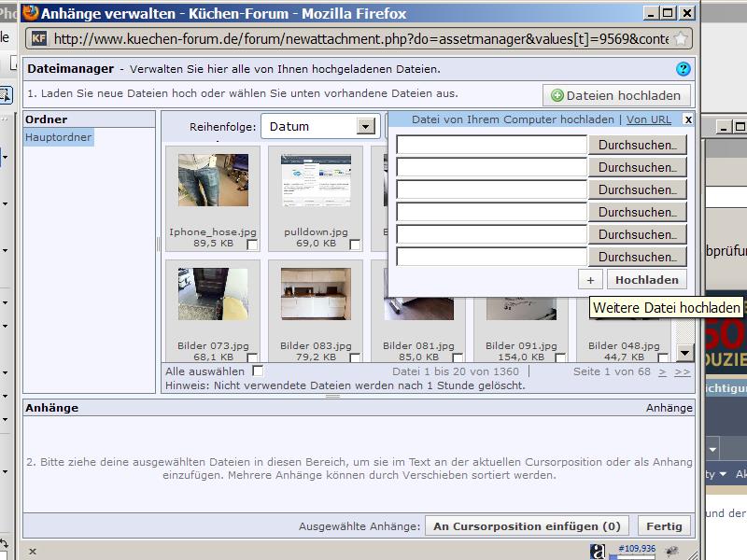Tick the checkbox for pulldown.jpg
This screenshot has width=747, height=560.
tap(355, 245)
